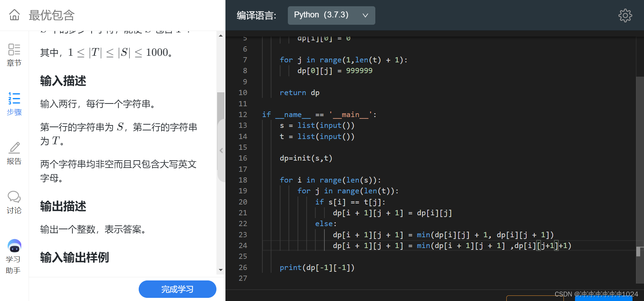Image resolution: width=644 pixels, height=301 pixels.
Task: Click the 最优包含 page title
Action: (x=52, y=15)
